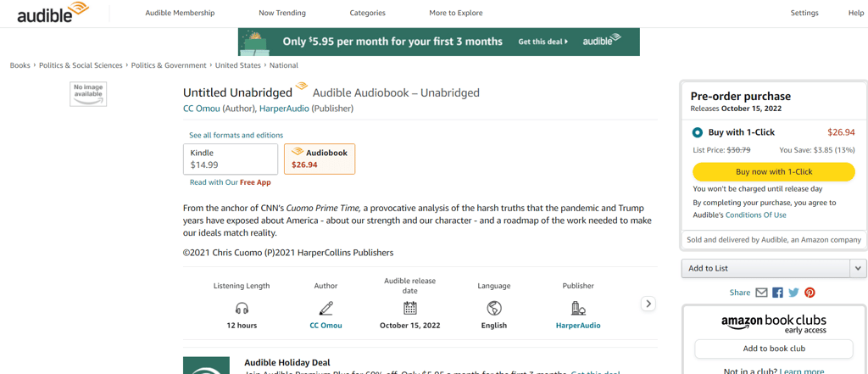Click the List Price $30.79 text

click(x=722, y=149)
